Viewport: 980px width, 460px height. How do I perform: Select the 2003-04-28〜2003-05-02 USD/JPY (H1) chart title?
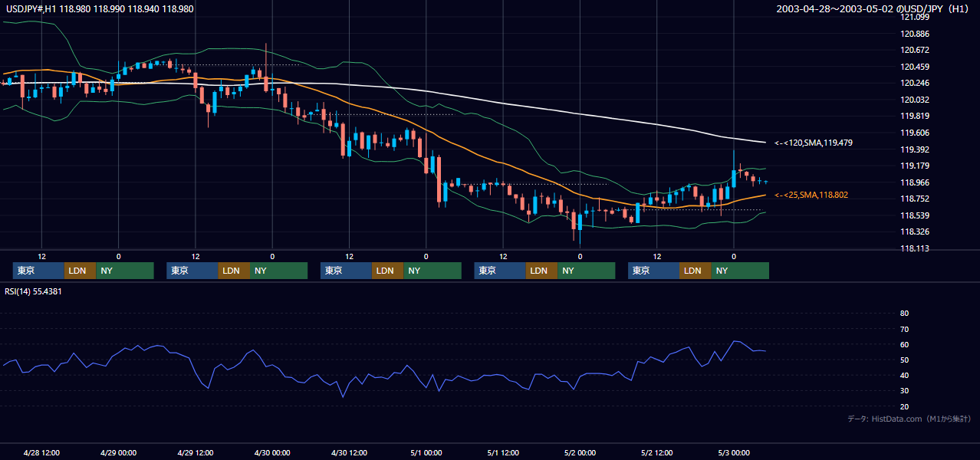pyautogui.click(x=874, y=8)
